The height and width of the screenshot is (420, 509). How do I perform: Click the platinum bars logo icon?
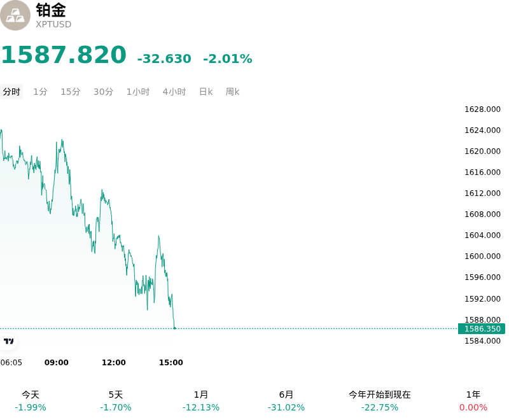[x=15, y=15]
